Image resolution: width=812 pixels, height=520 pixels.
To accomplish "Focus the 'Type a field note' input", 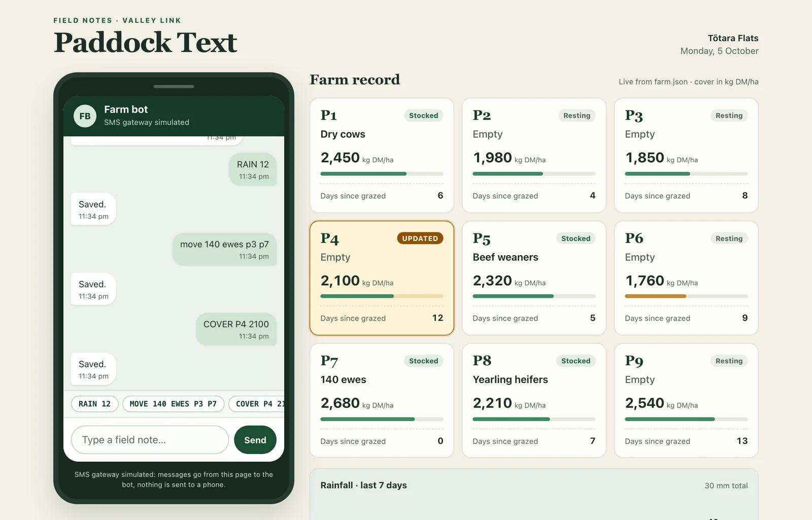I will pos(150,440).
